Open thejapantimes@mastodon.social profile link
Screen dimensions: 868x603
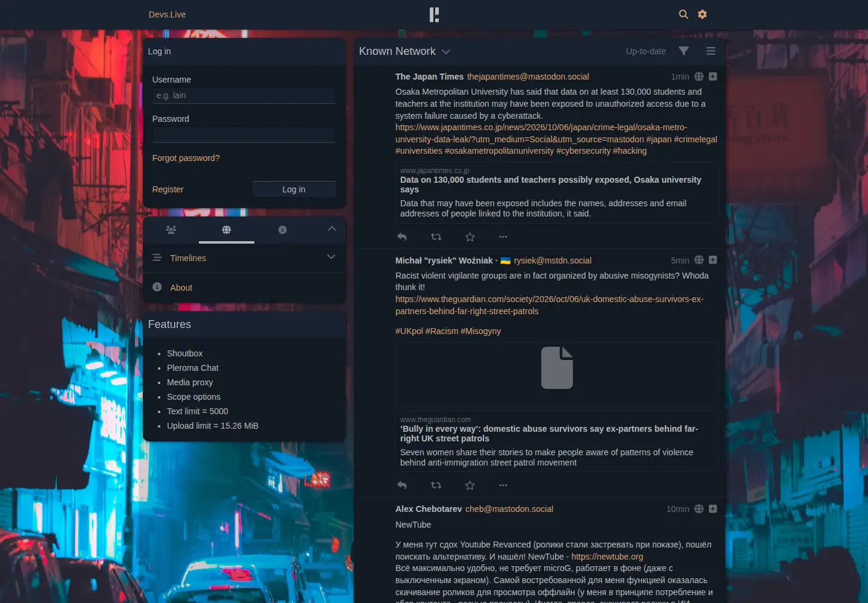click(528, 77)
